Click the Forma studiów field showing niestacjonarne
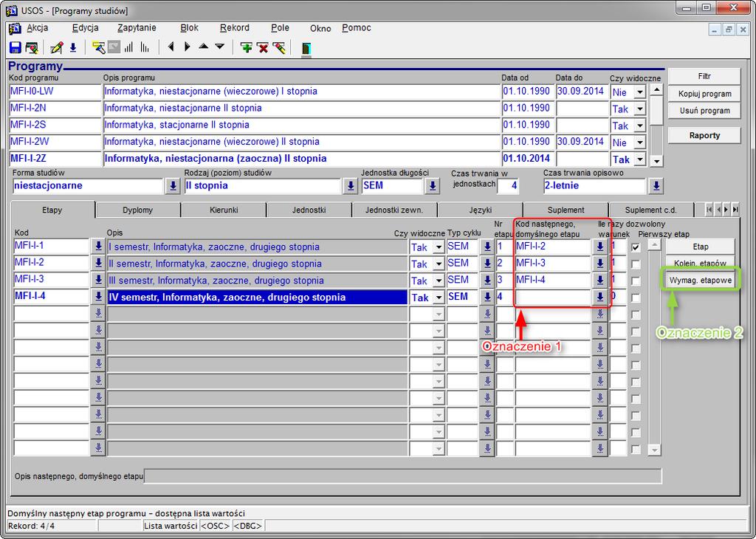Image resolution: width=756 pixels, height=539 pixels. coord(89,186)
